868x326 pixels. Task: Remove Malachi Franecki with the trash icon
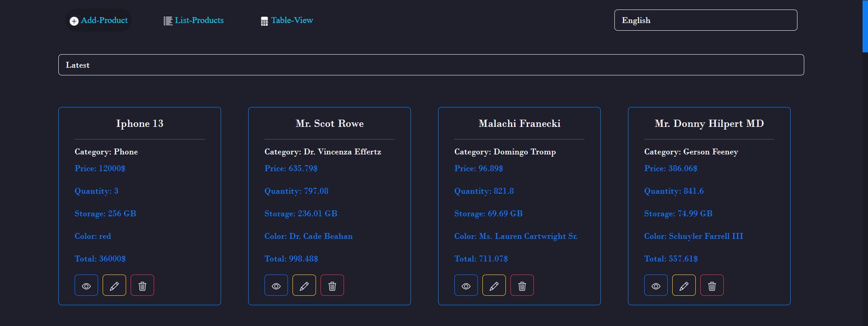(522, 285)
